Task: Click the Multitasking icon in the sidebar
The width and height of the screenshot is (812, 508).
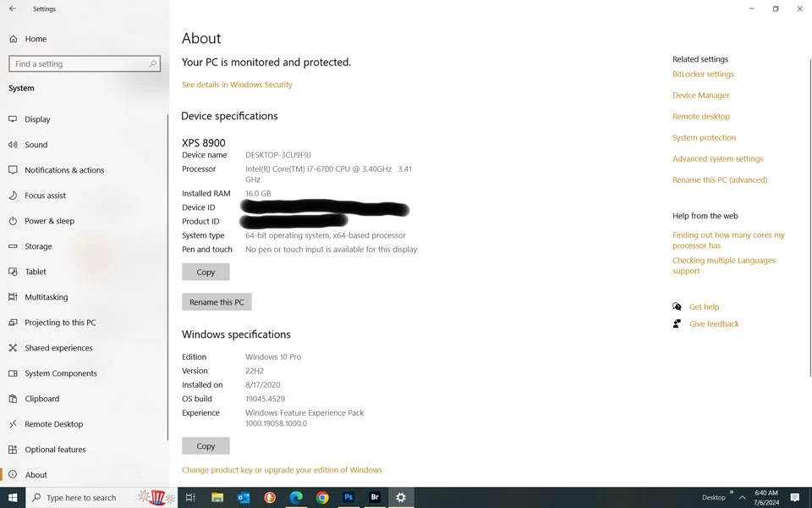Action: point(13,297)
